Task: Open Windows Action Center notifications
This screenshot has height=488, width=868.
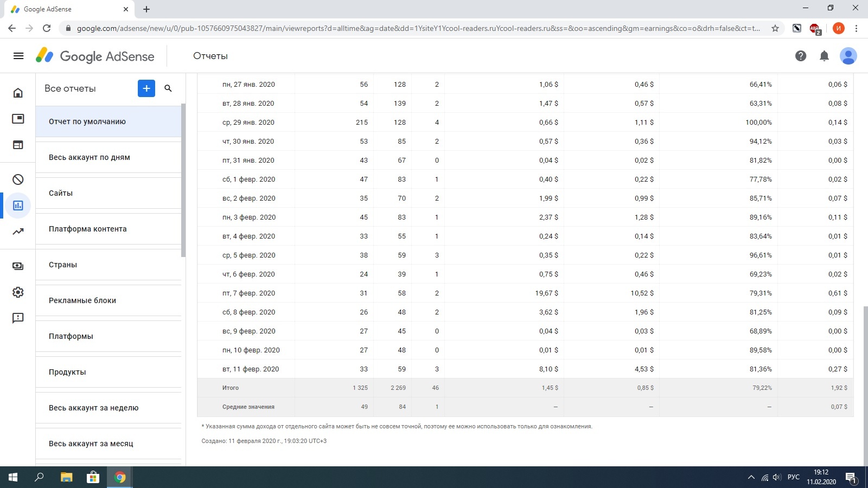Action: 851,477
